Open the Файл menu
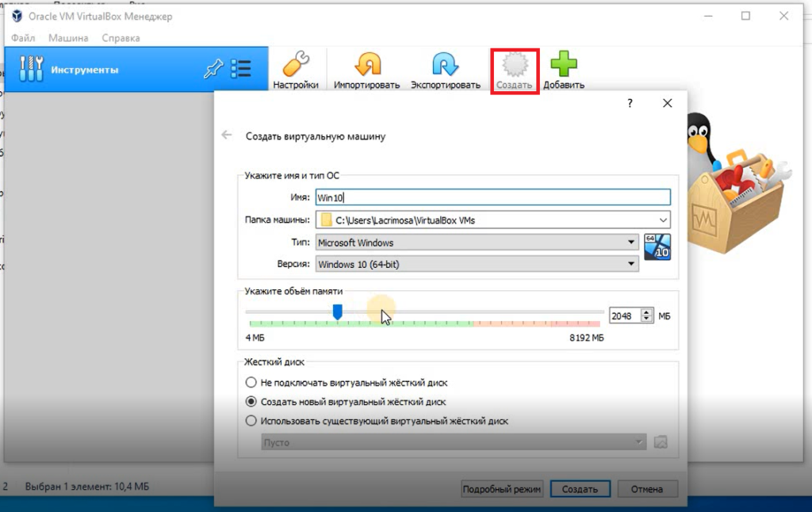This screenshot has height=512, width=812. 23,38
